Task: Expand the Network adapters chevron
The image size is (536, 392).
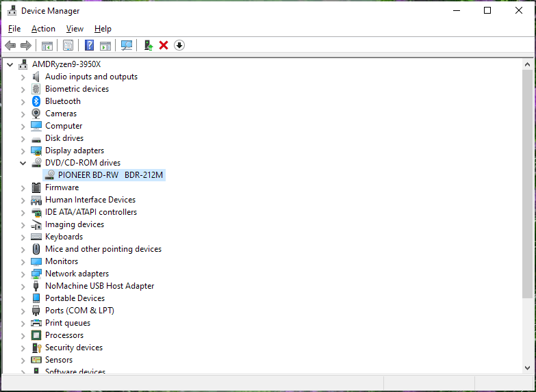Action: pyautogui.click(x=23, y=274)
